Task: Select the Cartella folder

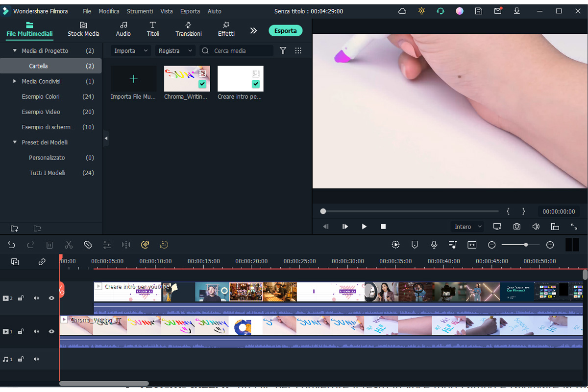Action: (x=51, y=66)
